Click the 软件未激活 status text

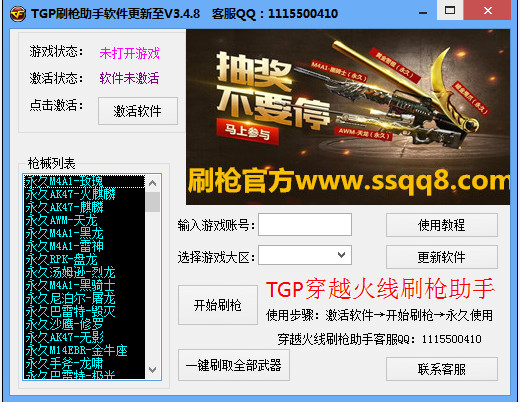point(129,78)
